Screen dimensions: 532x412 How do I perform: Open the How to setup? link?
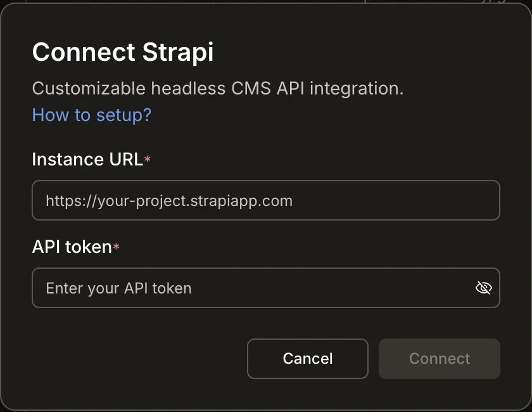point(91,115)
